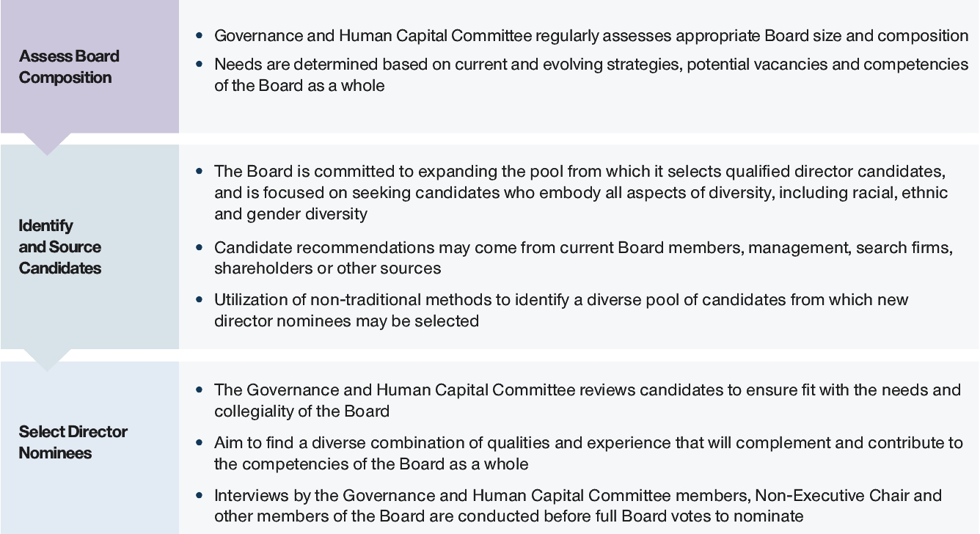Click the text "collegiality of the Board"
The height and width of the screenshot is (534, 980).
click(301, 412)
